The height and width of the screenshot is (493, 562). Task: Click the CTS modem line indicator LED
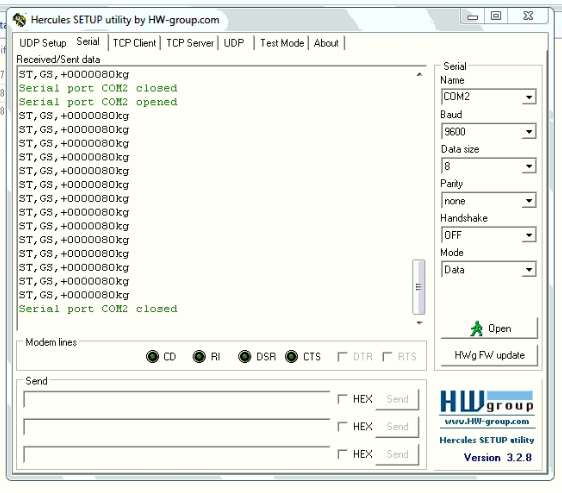pos(291,356)
